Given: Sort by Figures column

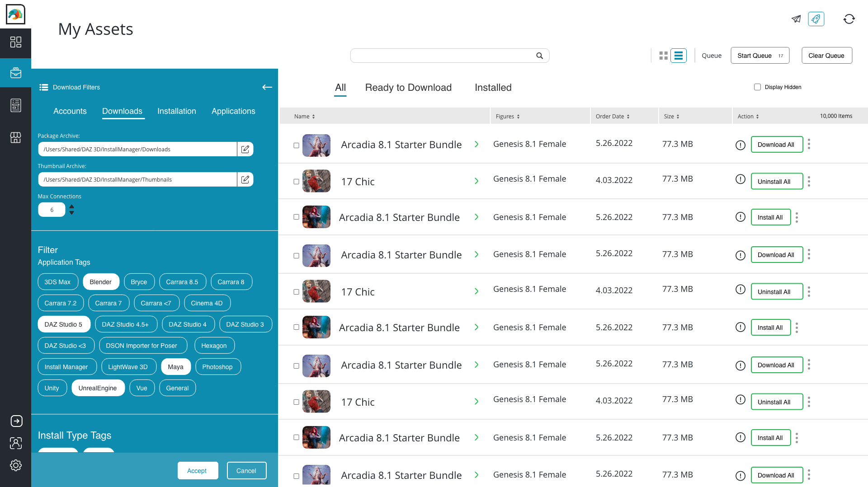Looking at the screenshot, I should coord(508,117).
